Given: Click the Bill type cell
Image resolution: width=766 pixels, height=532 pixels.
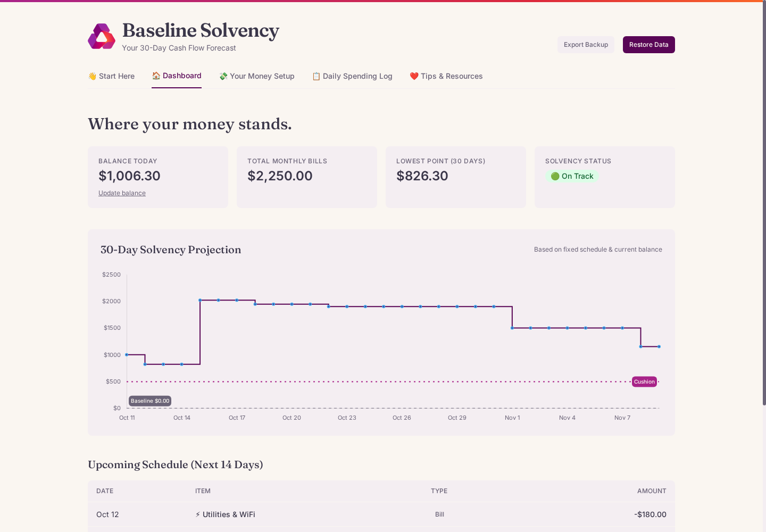Looking at the screenshot, I should tap(439, 514).
